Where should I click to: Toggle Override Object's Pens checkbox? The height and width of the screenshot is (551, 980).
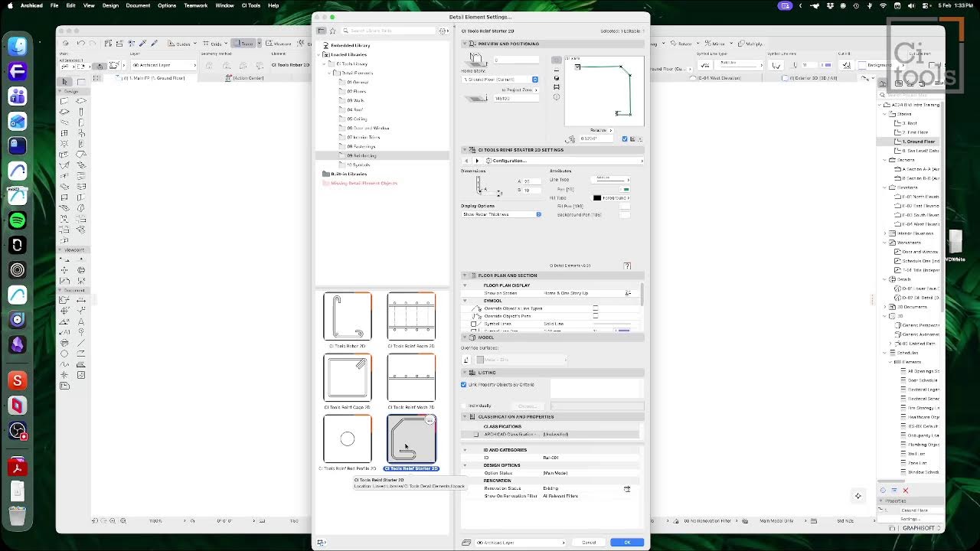596,316
